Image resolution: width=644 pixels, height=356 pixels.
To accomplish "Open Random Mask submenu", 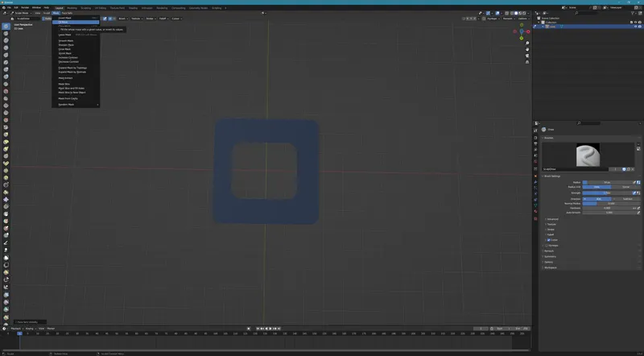I will click(76, 105).
